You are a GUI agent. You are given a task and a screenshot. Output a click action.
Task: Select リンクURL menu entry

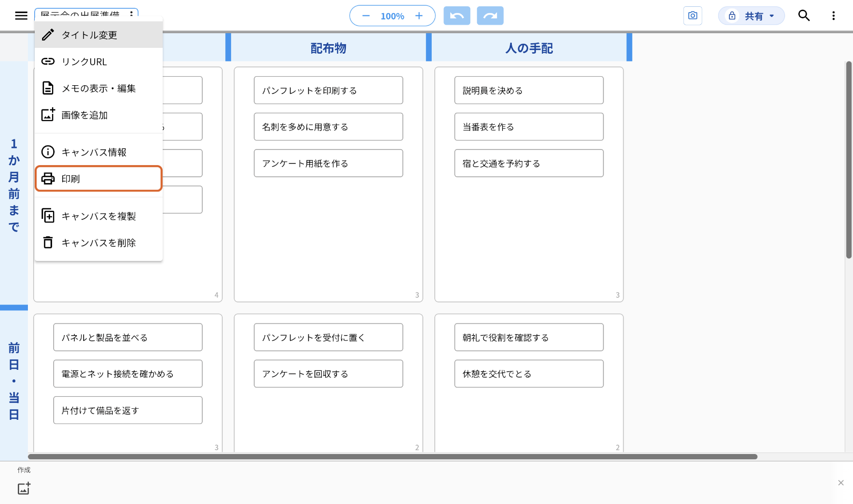[98, 62]
